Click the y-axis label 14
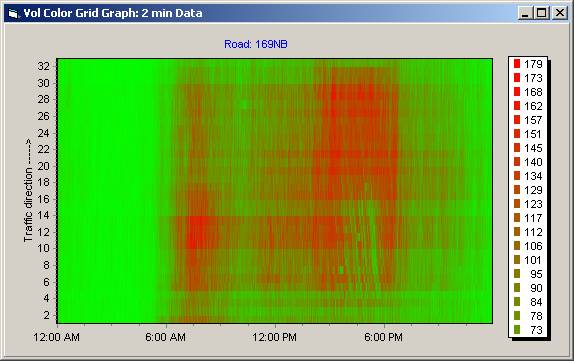This screenshot has height=361, width=574. 43,216
